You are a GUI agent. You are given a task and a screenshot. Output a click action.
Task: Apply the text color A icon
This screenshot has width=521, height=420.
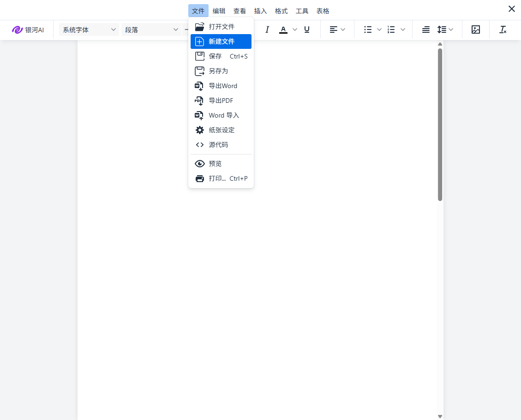tap(283, 30)
